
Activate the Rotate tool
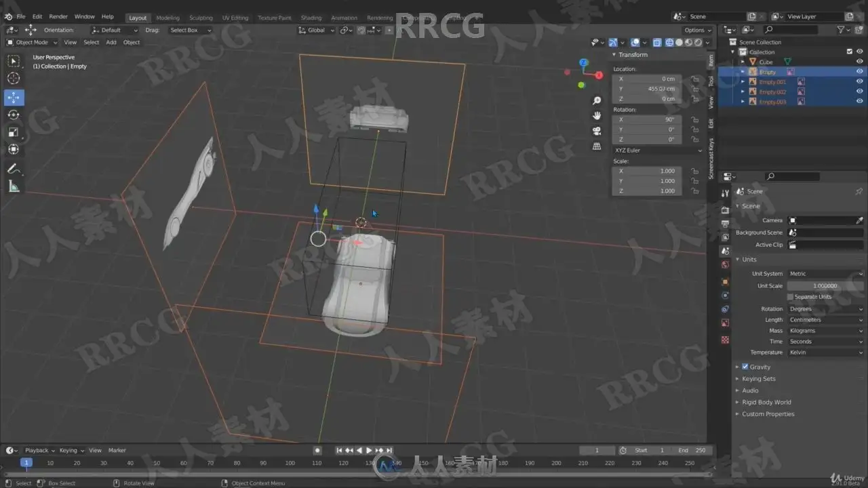click(x=14, y=115)
